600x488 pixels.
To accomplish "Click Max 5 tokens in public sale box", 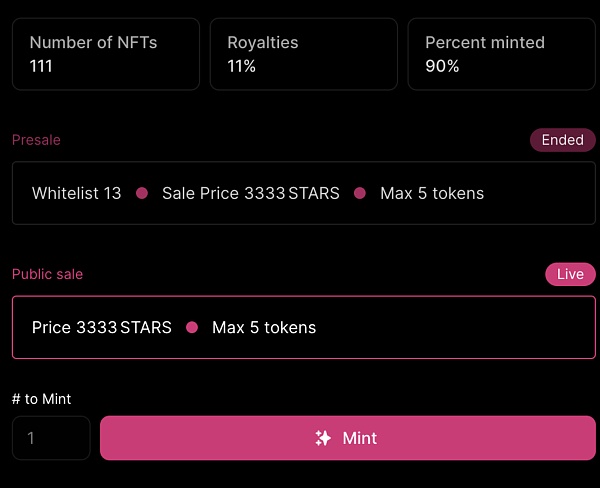I will point(264,328).
